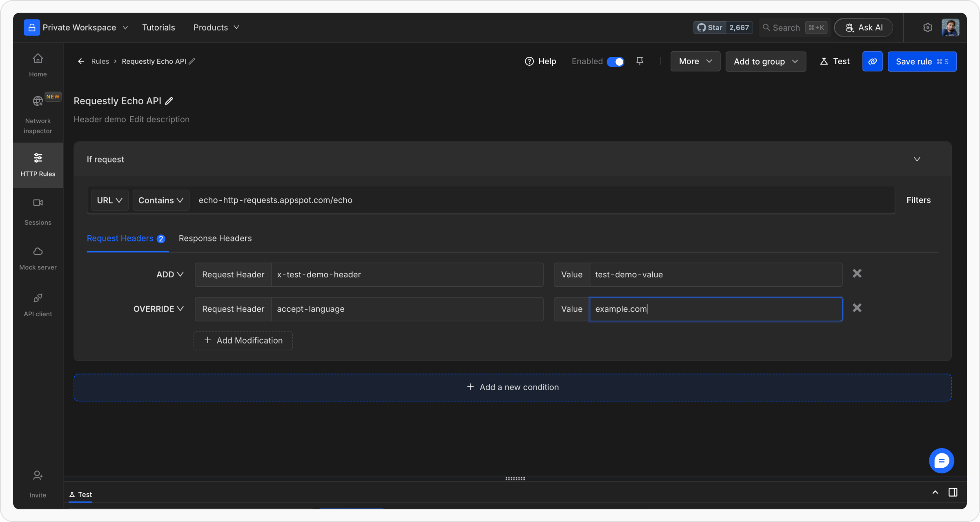This screenshot has width=980, height=522.
Task: Open the Contains operator dropdown
Action: (x=160, y=200)
